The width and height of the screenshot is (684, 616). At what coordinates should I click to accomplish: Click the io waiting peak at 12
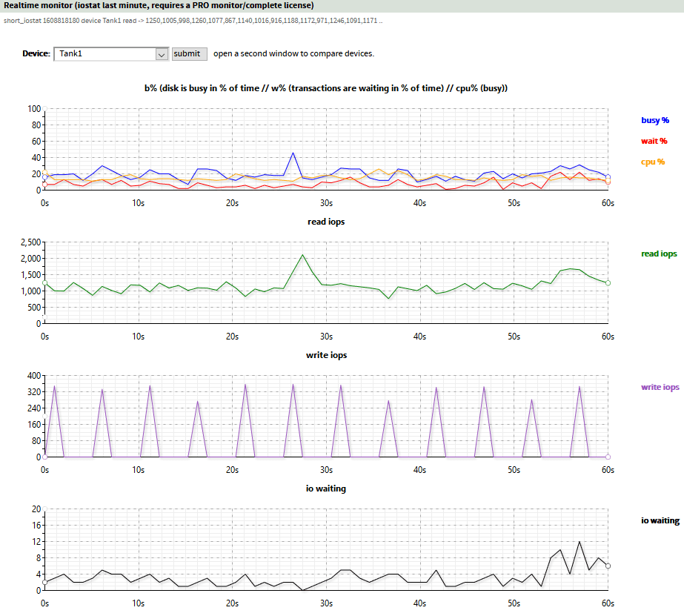580,542
